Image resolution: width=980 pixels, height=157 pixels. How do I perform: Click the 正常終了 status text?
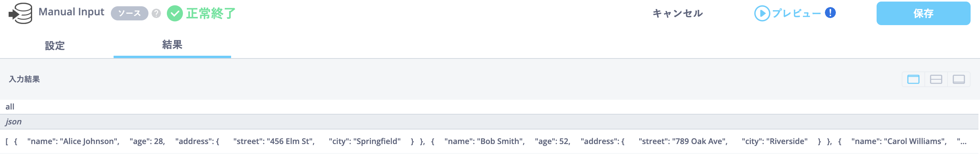click(211, 13)
